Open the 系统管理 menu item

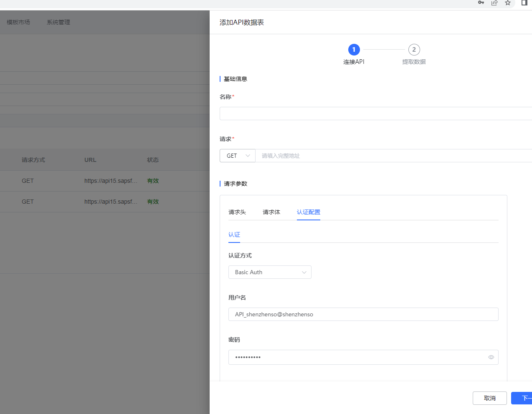pos(58,22)
